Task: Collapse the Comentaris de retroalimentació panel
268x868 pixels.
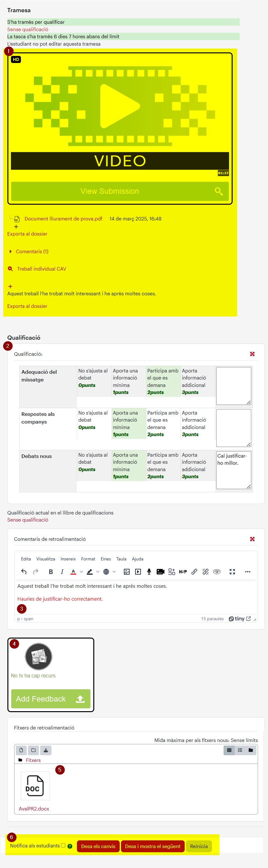Action: pyautogui.click(x=252, y=539)
